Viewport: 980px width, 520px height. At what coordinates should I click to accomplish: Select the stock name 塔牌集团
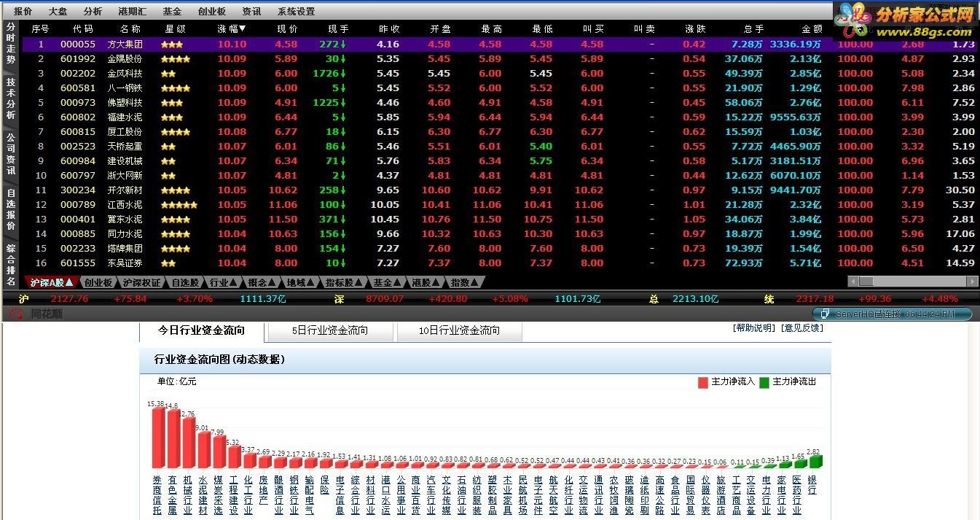point(125,249)
